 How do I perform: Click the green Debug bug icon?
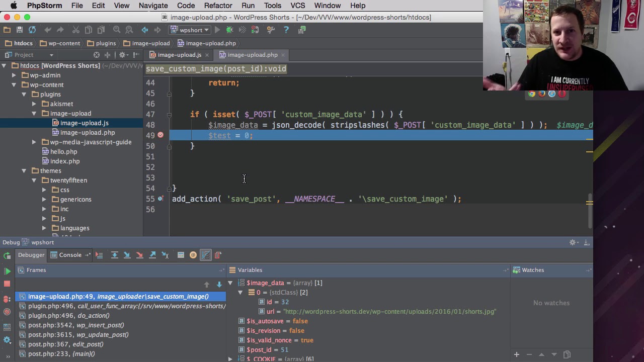click(x=230, y=30)
